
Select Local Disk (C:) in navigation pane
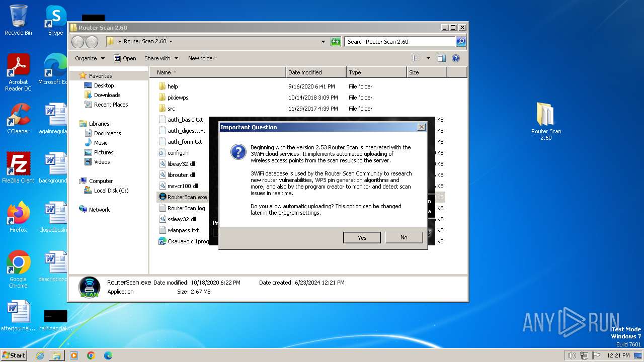point(111,191)
